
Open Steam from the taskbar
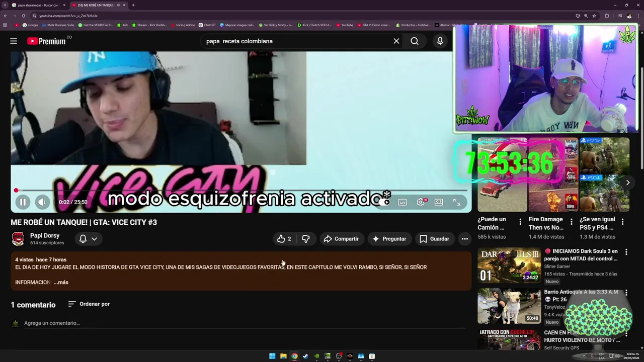[305, 356]
